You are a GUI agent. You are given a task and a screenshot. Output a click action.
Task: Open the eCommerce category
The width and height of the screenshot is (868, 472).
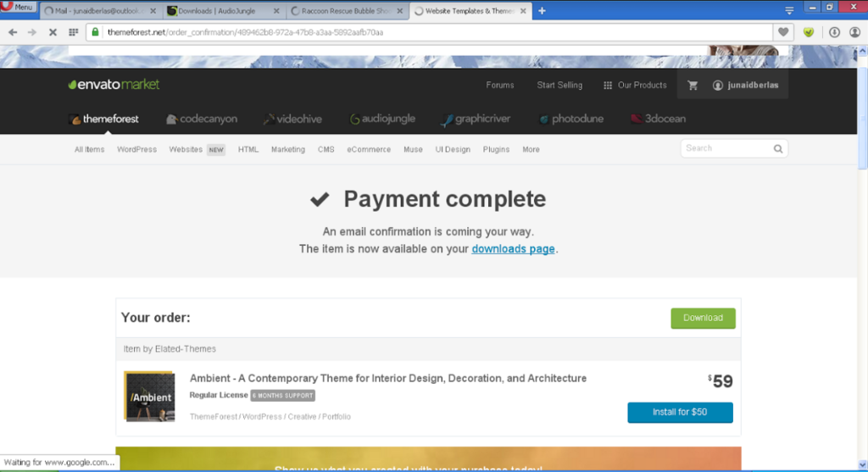pyautogui.click(x=369, y=149)
